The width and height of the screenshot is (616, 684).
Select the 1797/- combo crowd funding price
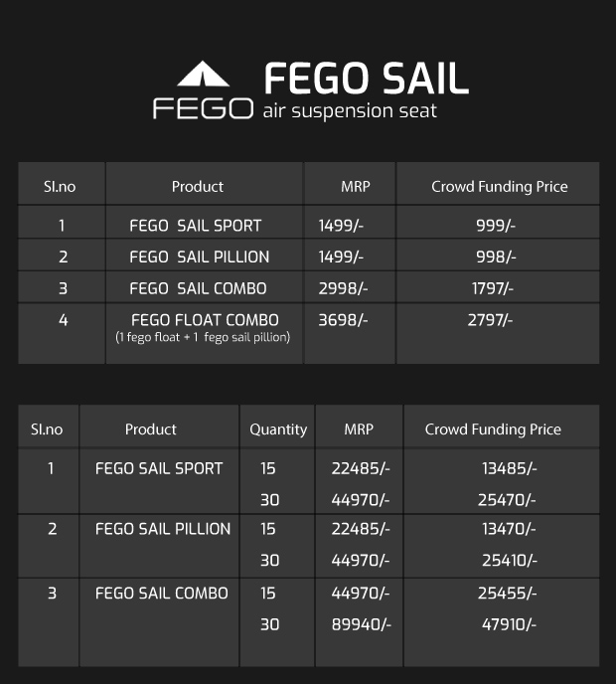pyautogui.click(x=493, y=288)
